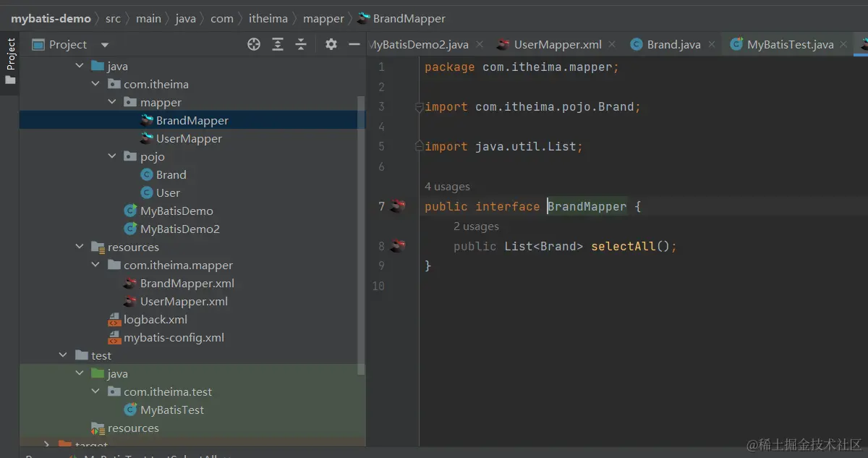Image resolution: width=868 pixels, height=458 pixels.
Task: Click the Project tool window side tab
Action: [x=10, y=62]
